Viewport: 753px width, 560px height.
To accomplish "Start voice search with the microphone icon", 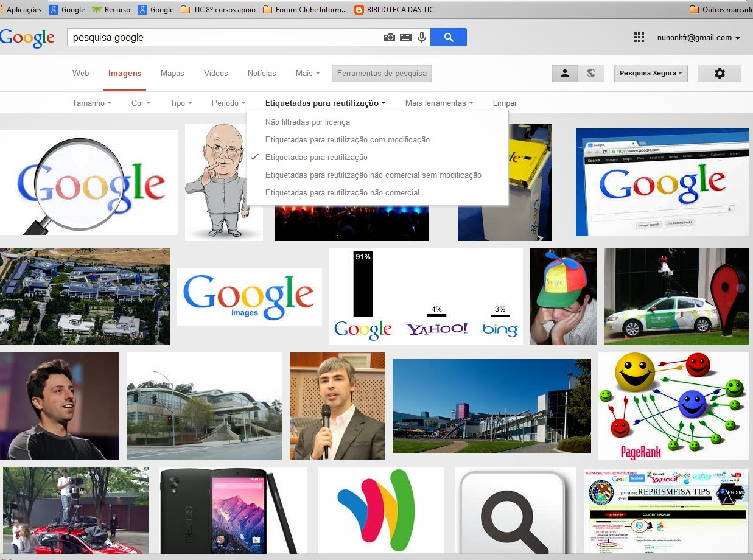I will click(x=422, y=37).
